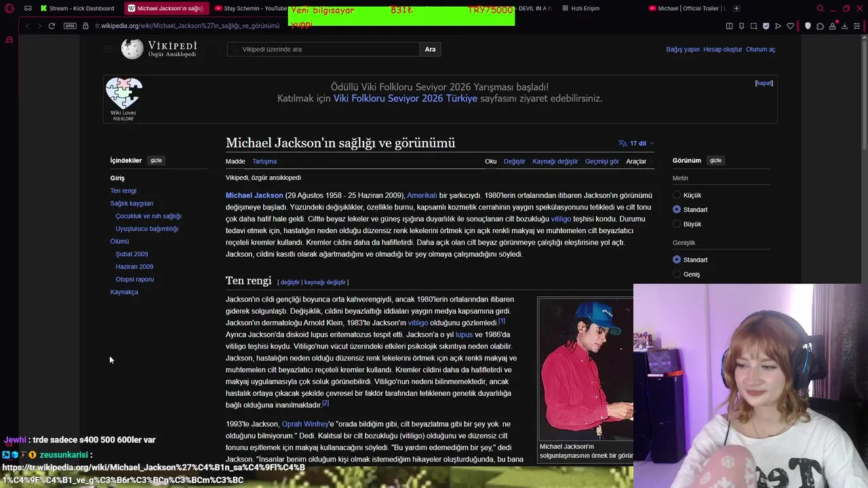Jump to Haziran 2009 in contents
The width and height of the screenshot is (868, 488).
click(x=134, y=266)
